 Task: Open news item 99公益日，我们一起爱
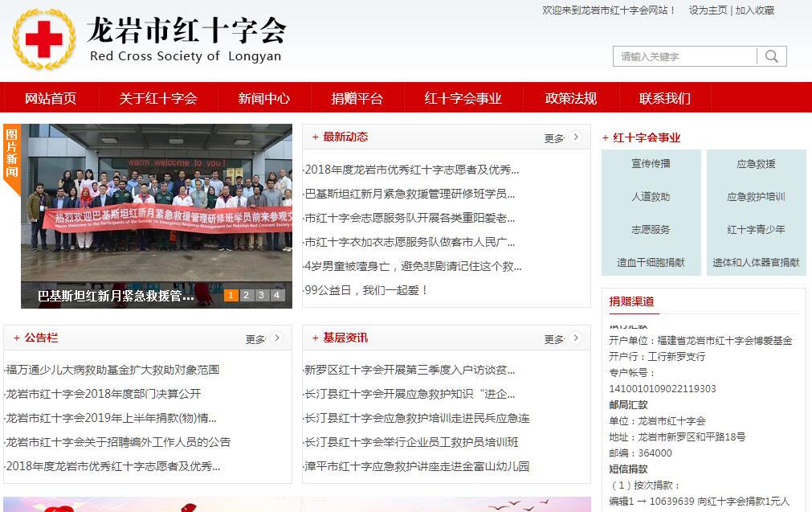click(366, 290)
